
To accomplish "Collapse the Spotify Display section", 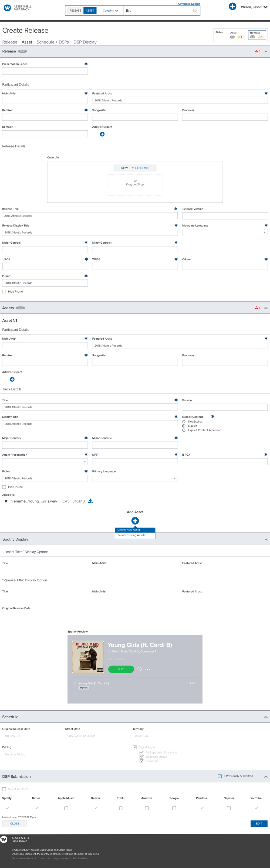I will (266, 539).
